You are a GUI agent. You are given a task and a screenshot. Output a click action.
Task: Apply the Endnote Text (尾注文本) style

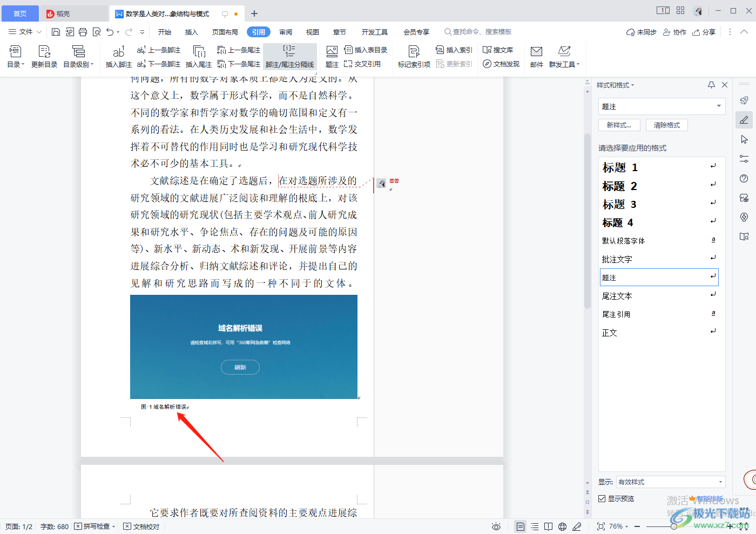pyautogui.click(x=659, y=296)
